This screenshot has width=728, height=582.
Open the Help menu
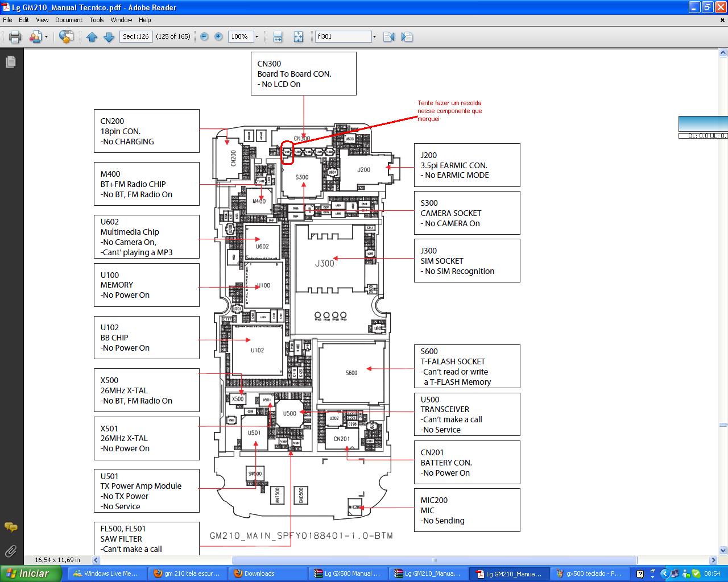(145, 20)
